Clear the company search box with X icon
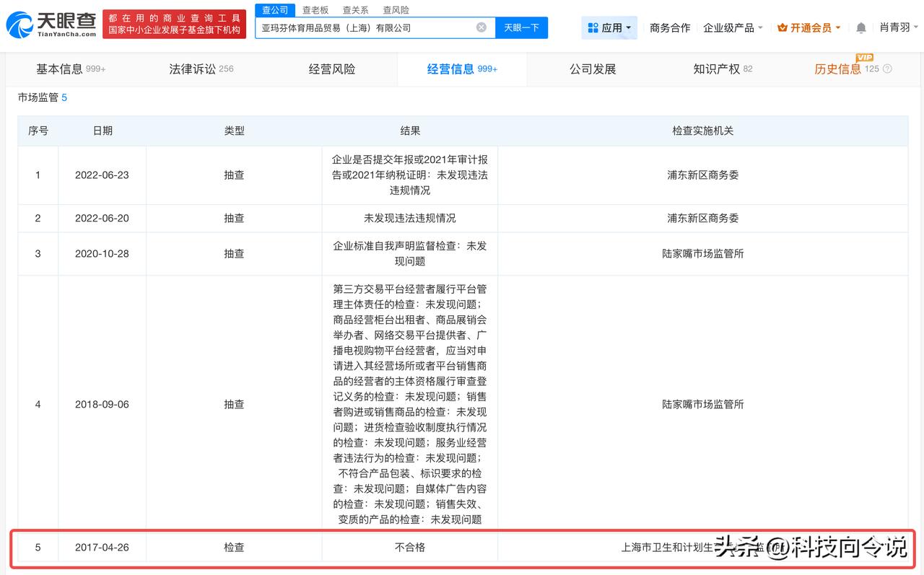 [x=481, y=27]
